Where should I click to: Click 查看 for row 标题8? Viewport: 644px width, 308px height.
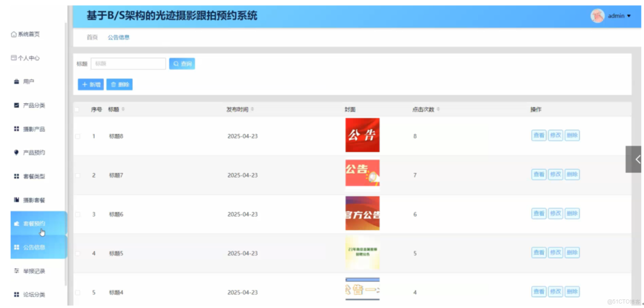pyautogui.click(x=539, y=135)
